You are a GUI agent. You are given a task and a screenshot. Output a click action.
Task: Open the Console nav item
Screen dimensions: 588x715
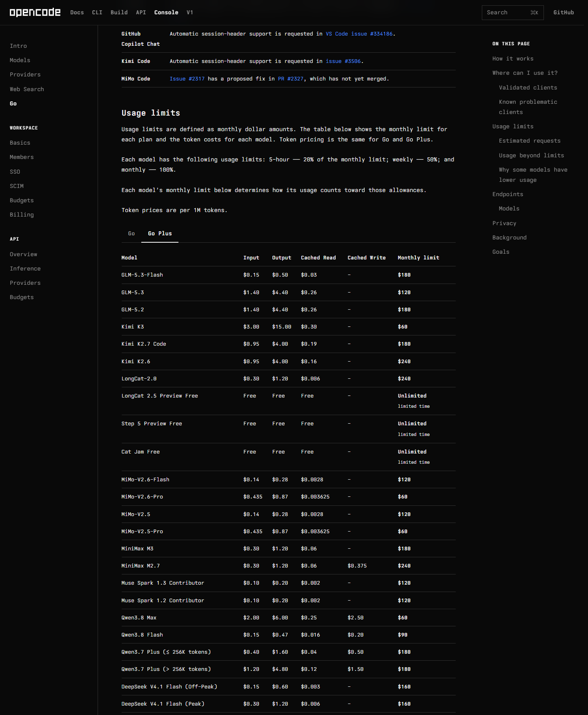(x=166, y=13)
